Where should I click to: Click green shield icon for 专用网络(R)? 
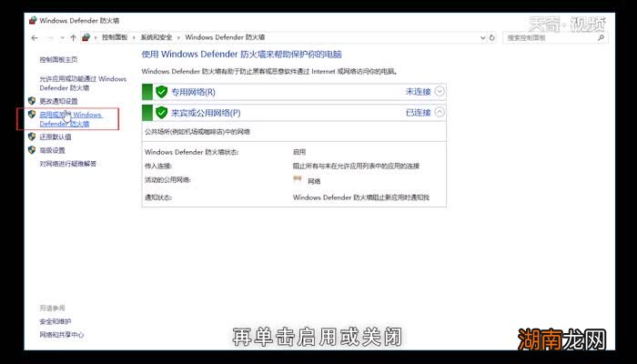point(162,92)
